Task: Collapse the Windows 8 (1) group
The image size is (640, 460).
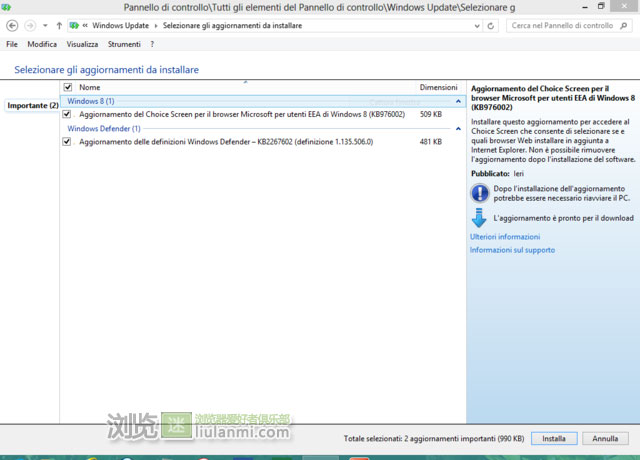Action: 458,101
